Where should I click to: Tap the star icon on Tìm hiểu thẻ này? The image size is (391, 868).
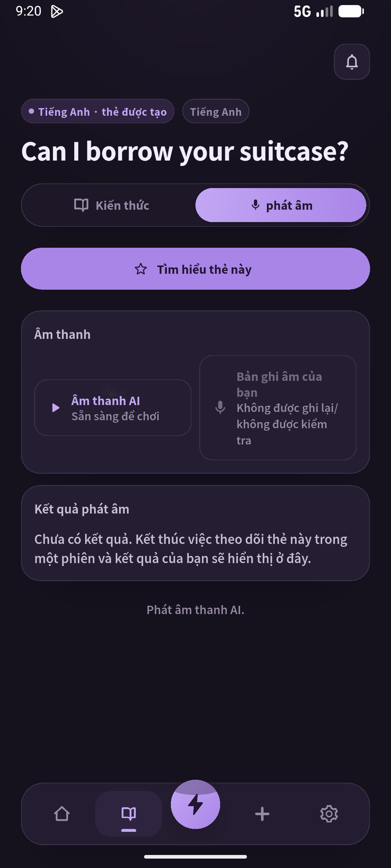pyautogui.click(x=141, y=269)
